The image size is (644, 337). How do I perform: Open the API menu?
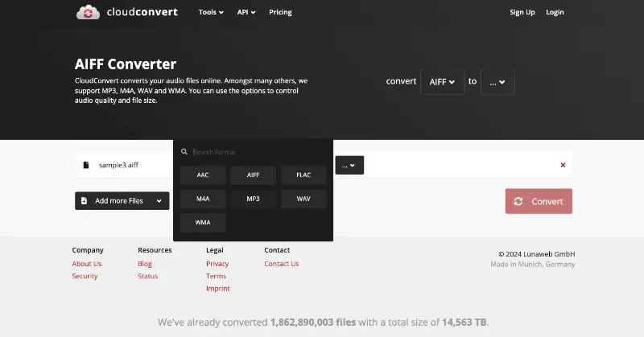point(246,12)
